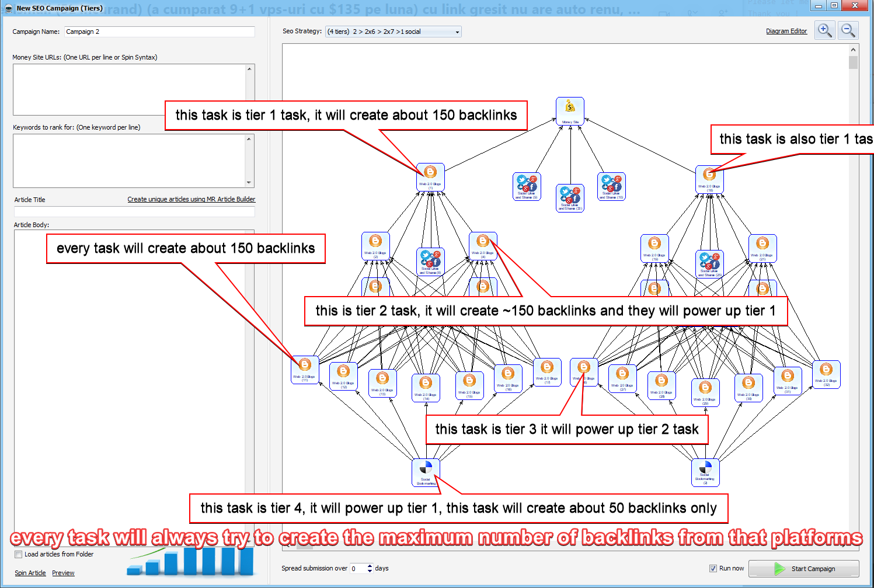This screenshot has width=874, height=588.
Task: Open the Diagram Editor link
Action: point(786,32)
